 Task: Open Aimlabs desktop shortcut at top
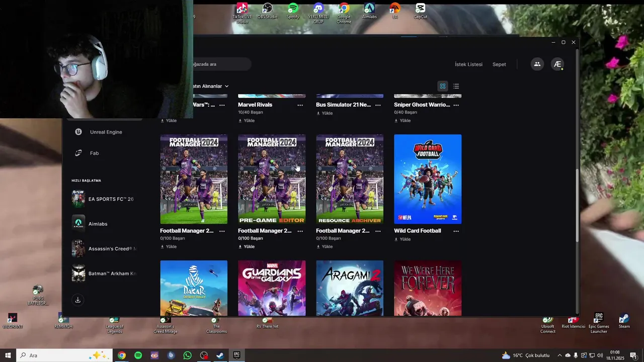coord(369,12)
